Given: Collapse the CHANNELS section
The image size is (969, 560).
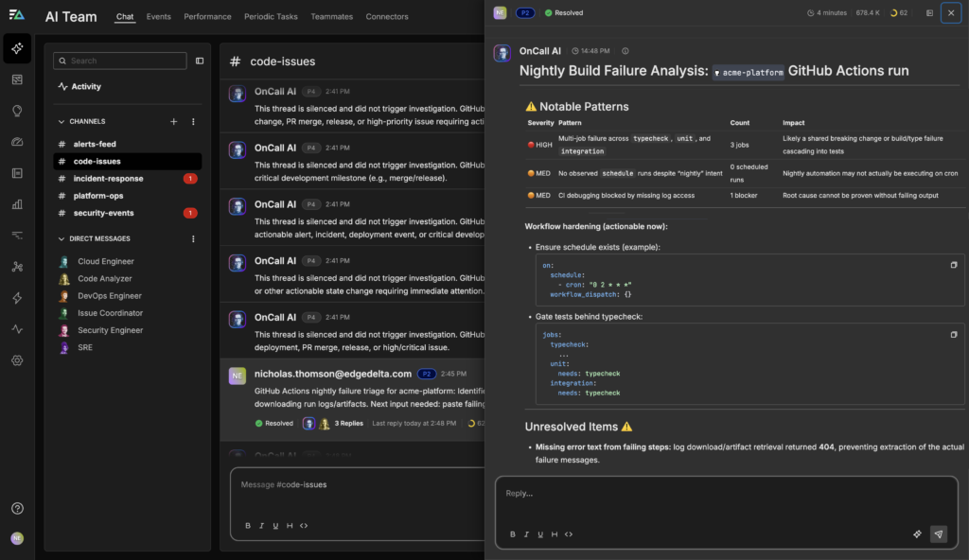Looking at the screenshot, I should [62, 122].
